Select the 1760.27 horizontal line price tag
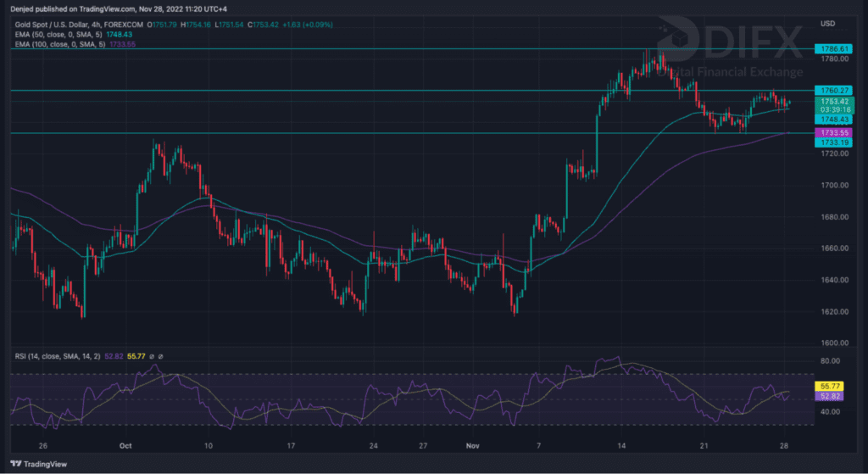The width and height of the screenshot is (868, 474). click(832, 90)
